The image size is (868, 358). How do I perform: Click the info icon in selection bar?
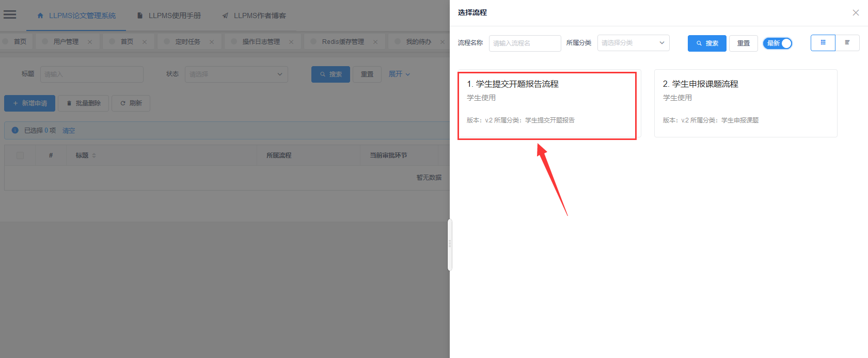coord(15,130)
